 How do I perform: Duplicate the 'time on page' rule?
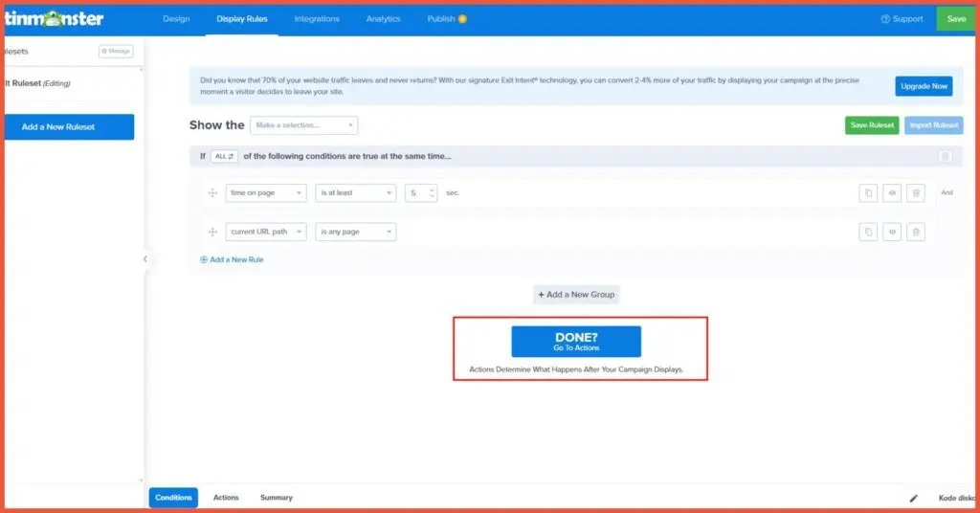coord(868,193)
